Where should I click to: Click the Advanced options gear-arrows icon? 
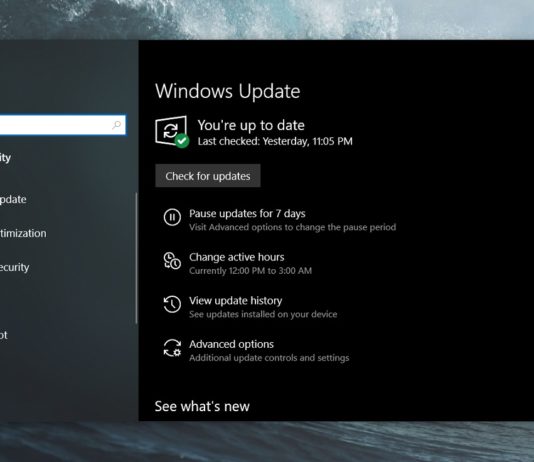[x=172, y=348]
